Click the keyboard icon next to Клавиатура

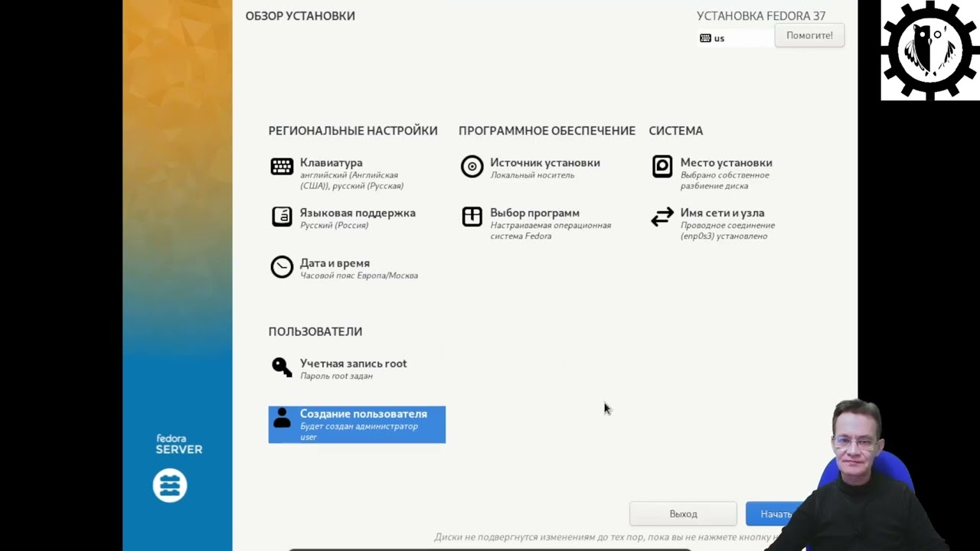click(x=282, y=167)
